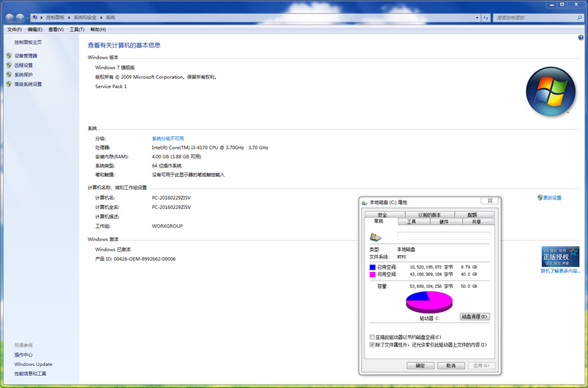Open 设备管理器 link
The height and width of the screenshot is (388, 588).
pyautogui.click(x=26, y=56)
